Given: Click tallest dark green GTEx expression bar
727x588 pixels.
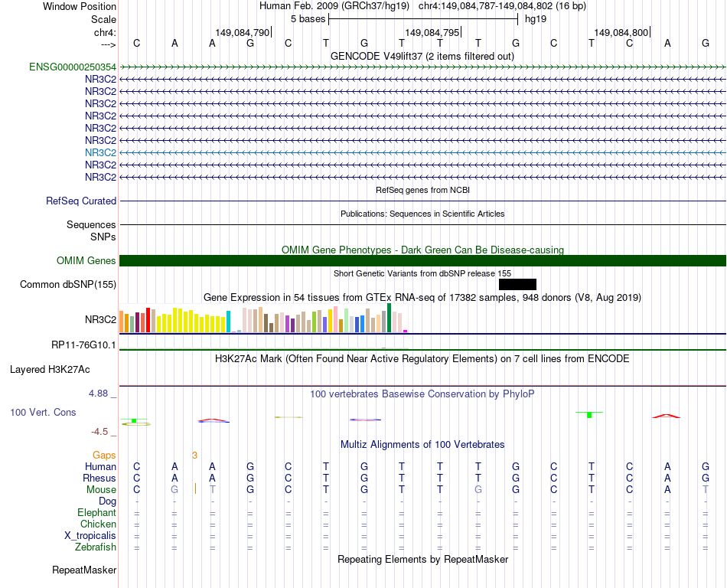Looking at the screenshot, I should tap(389, 318).
